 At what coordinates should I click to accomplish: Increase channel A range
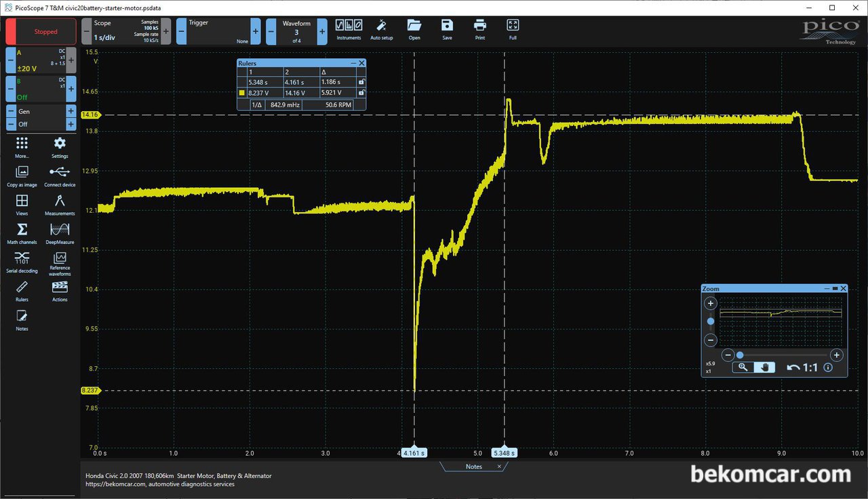[x=71, y=60]
